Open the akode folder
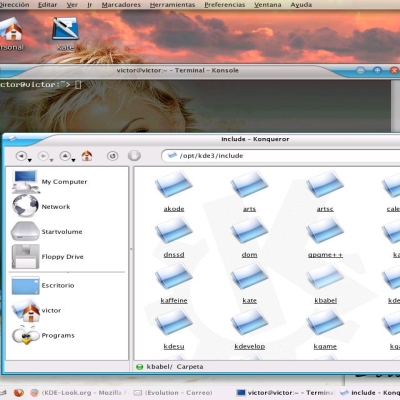 click(174, 192)
